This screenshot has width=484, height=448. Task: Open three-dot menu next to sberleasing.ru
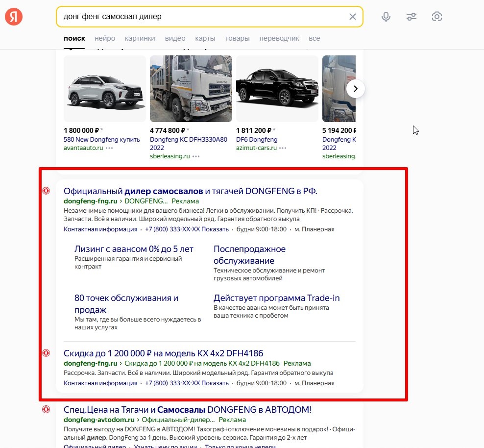point(196,156)
